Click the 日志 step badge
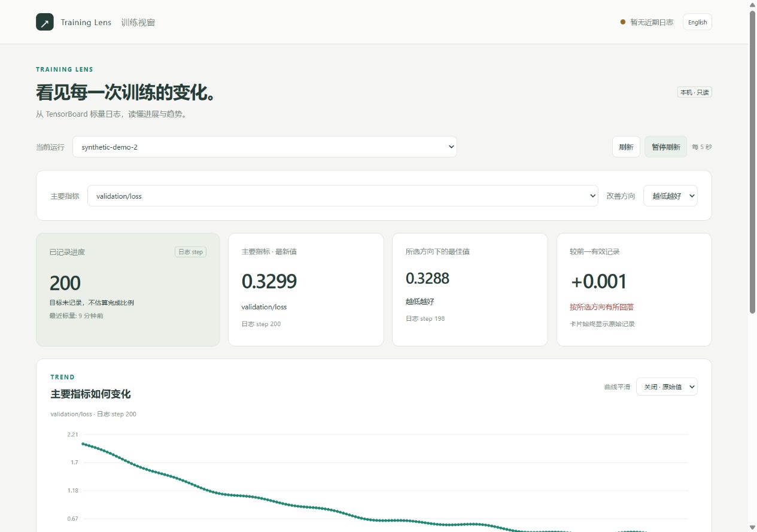Screen dimensions: 757x532 click(190, 252)
